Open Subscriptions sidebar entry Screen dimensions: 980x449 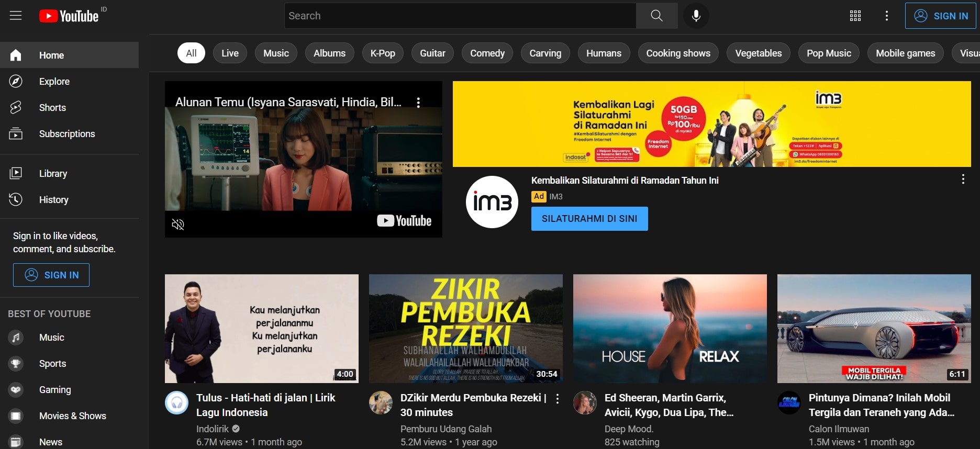pos(69,133)
